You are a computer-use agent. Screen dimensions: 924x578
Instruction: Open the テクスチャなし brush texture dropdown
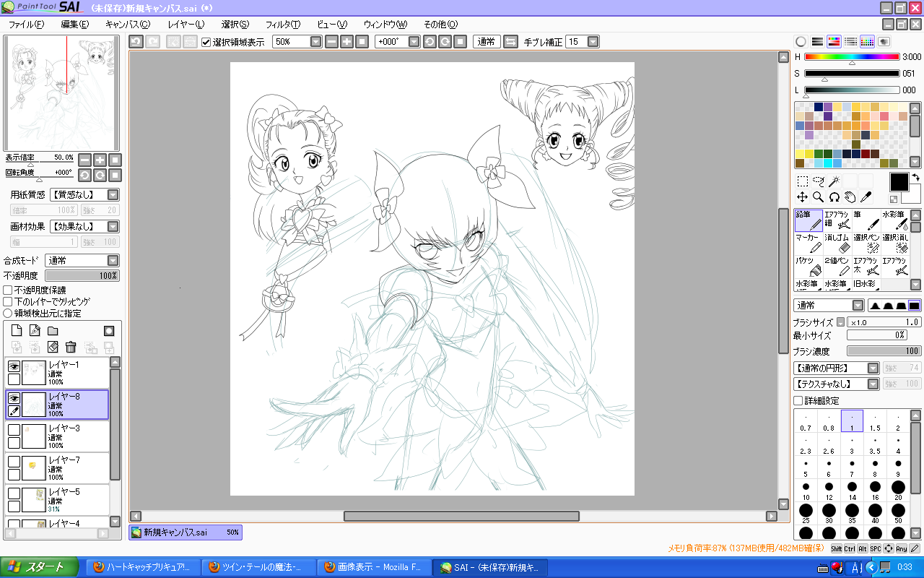873,384
